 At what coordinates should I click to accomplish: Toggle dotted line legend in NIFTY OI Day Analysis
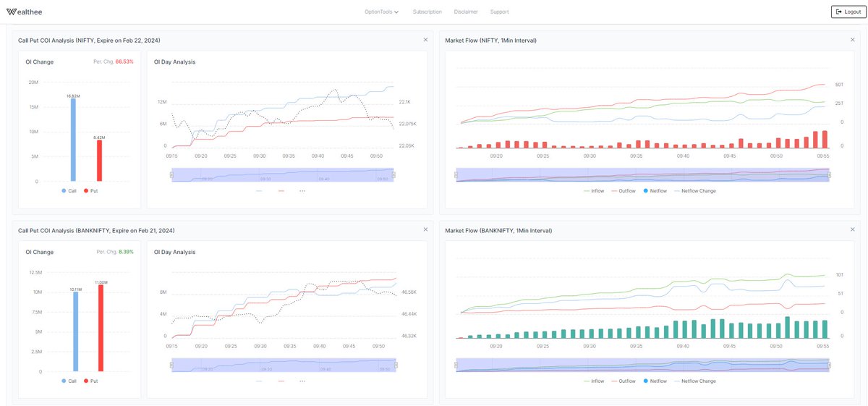click(x=302, y=190)
